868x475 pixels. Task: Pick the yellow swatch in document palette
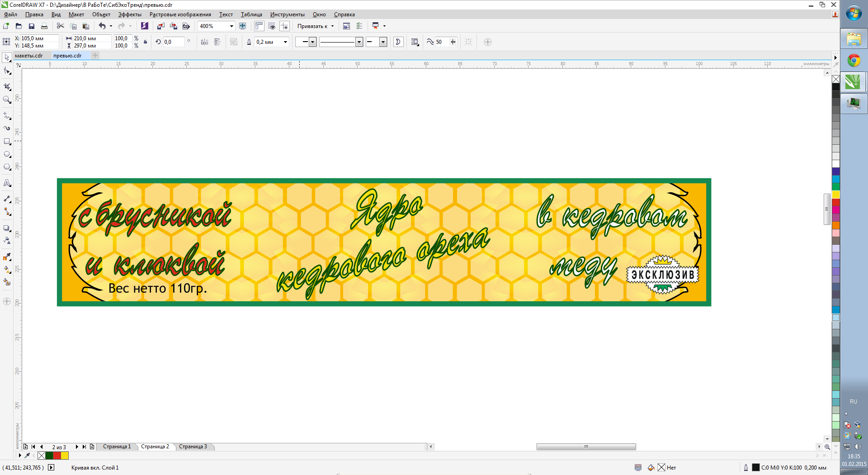pos(65,456)
